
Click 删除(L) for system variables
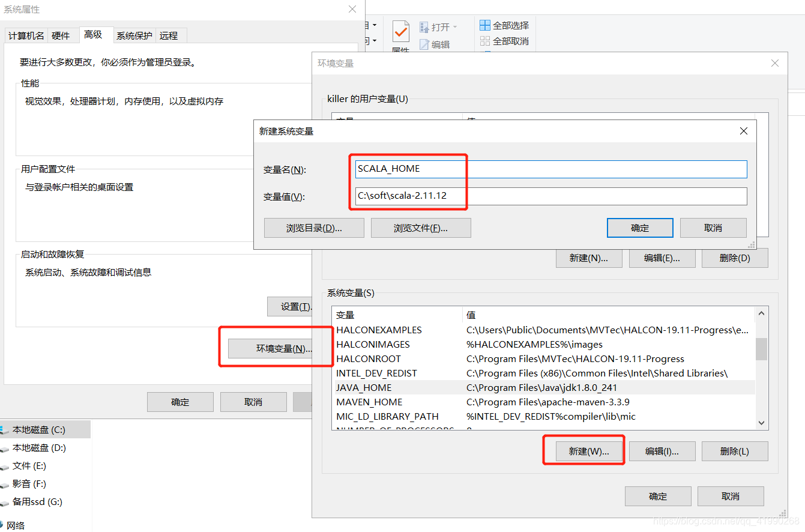pos(735,452)
